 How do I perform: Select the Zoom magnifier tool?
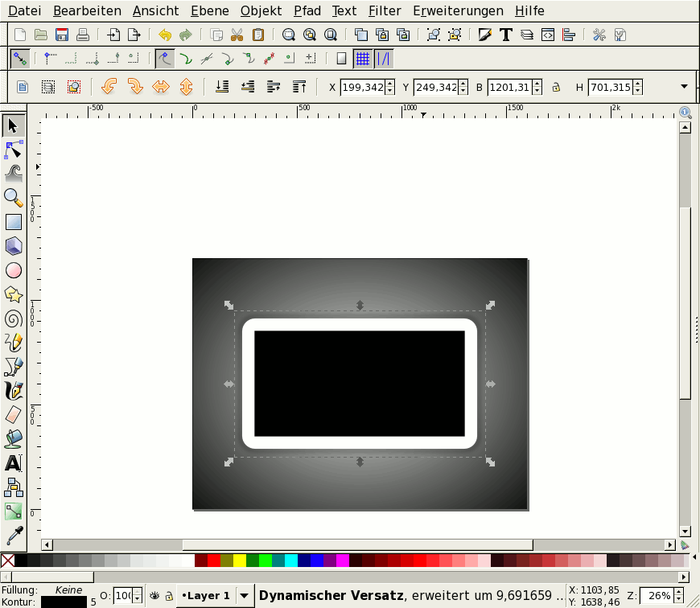[x=14, y=198]
